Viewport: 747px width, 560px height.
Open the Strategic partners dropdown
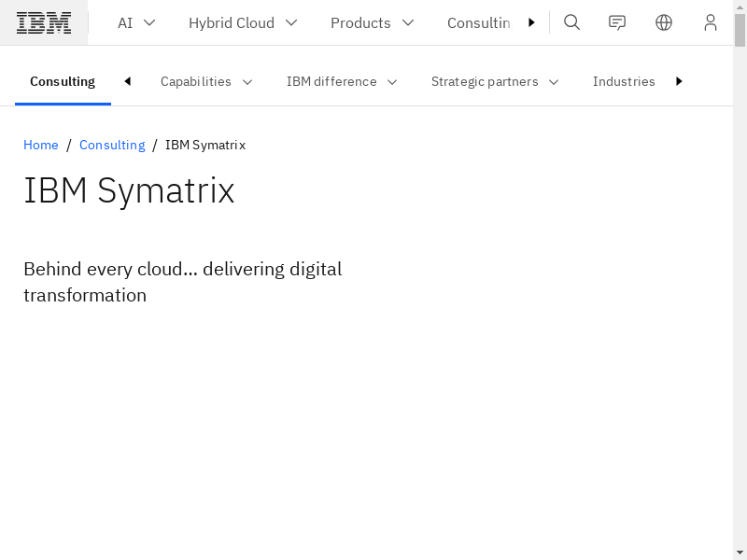tap(495, 81)
